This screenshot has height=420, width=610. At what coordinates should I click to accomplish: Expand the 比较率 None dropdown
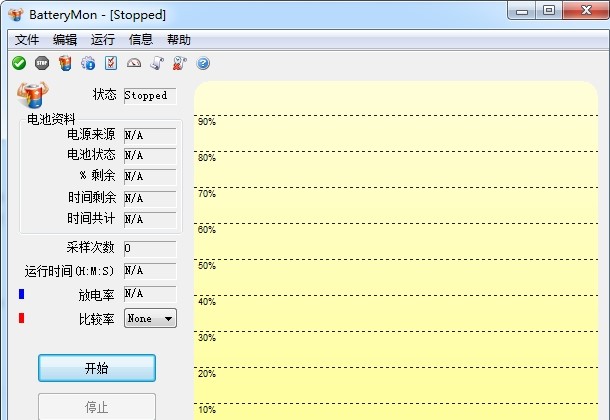150,318
